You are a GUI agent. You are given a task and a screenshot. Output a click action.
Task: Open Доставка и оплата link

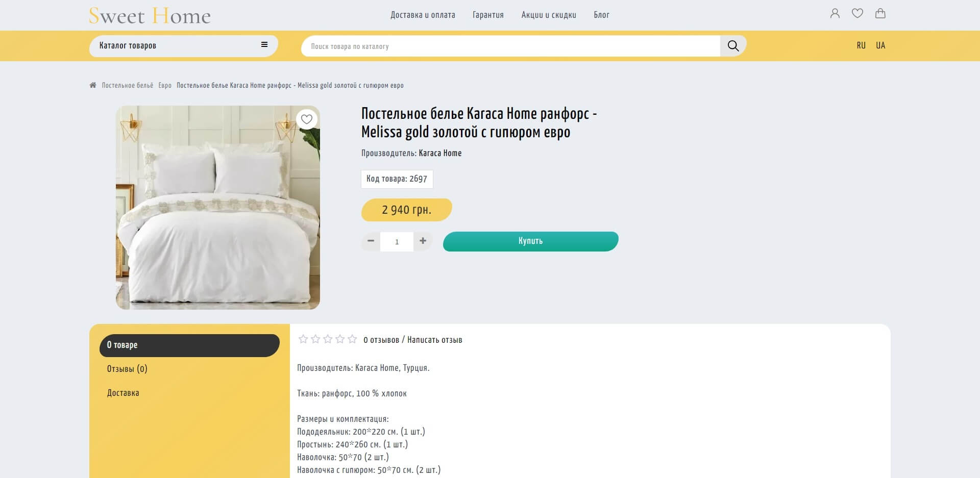tap(423, 15)
